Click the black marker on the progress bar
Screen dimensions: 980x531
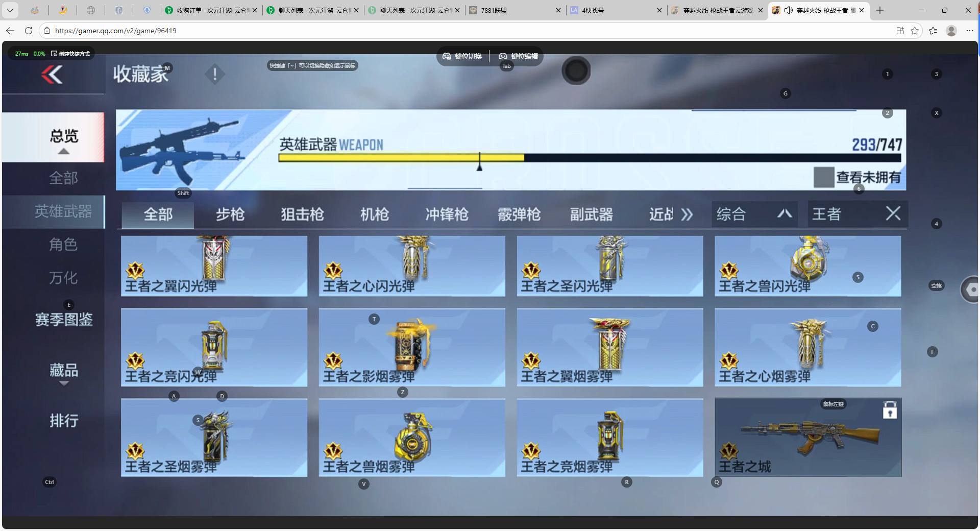[479, 162]
